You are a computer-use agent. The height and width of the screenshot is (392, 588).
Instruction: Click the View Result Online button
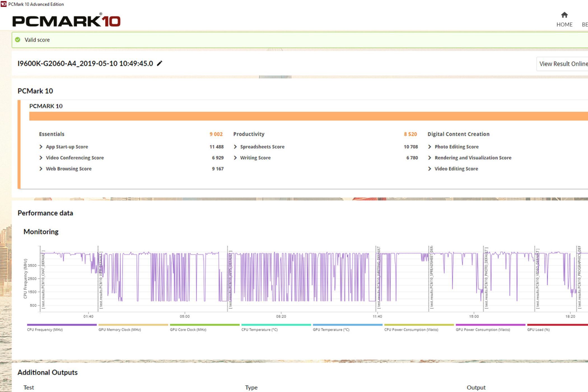tap(563, 64)
